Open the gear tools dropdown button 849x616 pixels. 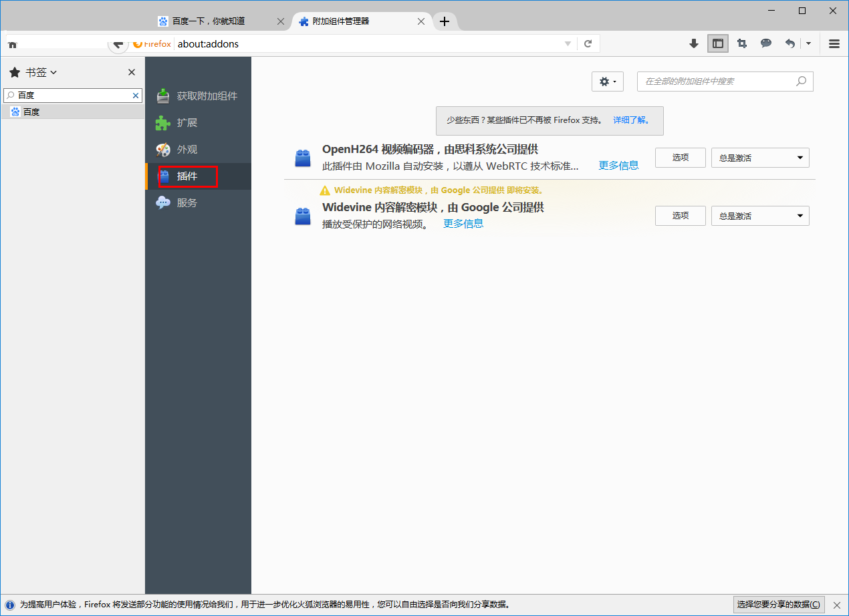[x=608, y=82]
